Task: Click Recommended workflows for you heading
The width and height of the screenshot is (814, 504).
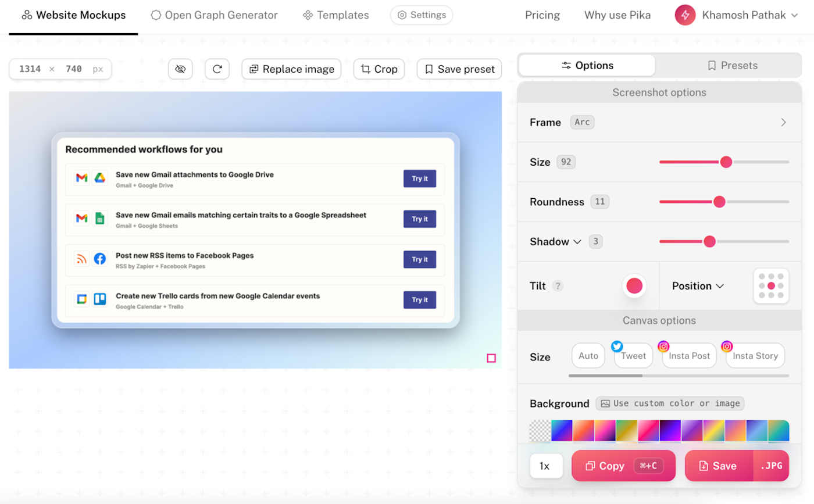Action: (144, 149)
